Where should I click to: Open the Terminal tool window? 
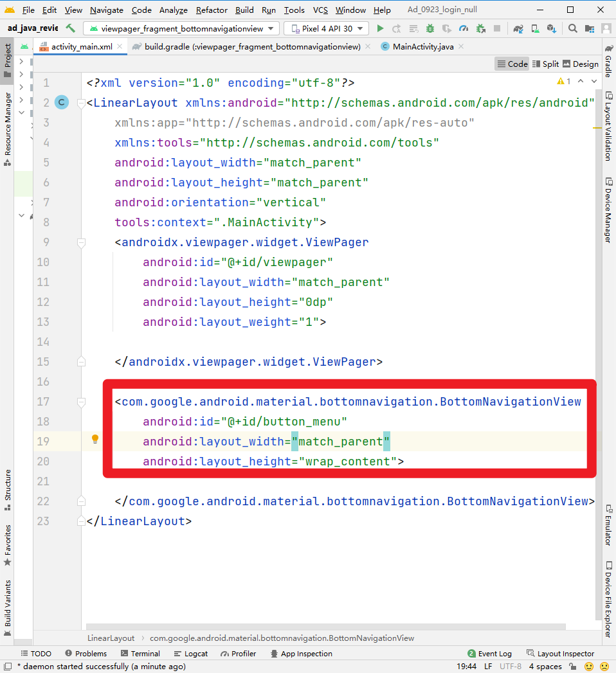[x=140, y=653]
